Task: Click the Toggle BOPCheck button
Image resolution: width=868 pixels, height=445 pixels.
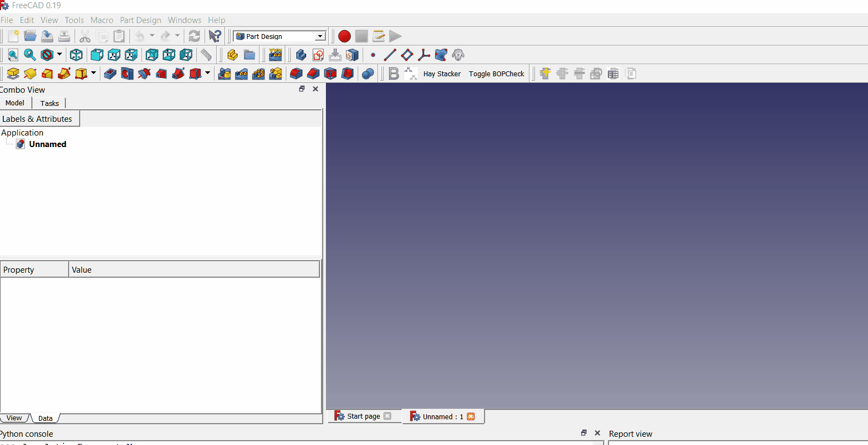Action: click(x=497, y=74)
